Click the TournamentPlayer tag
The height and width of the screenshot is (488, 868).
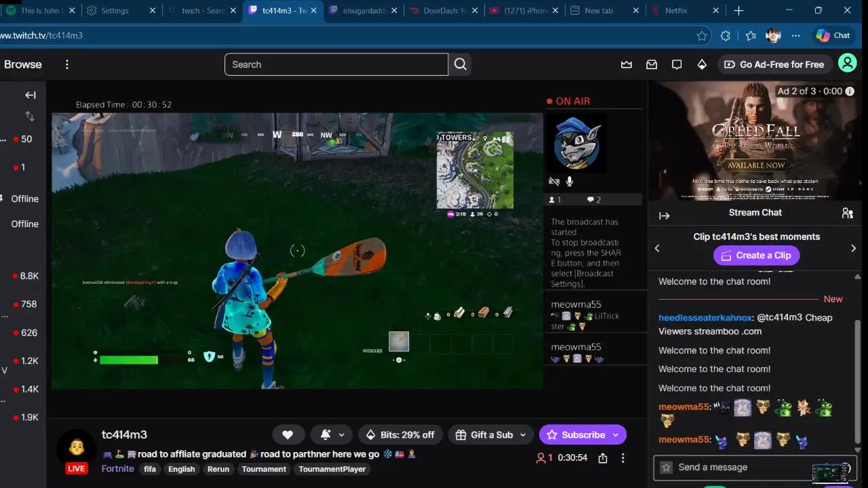[332, 469]
